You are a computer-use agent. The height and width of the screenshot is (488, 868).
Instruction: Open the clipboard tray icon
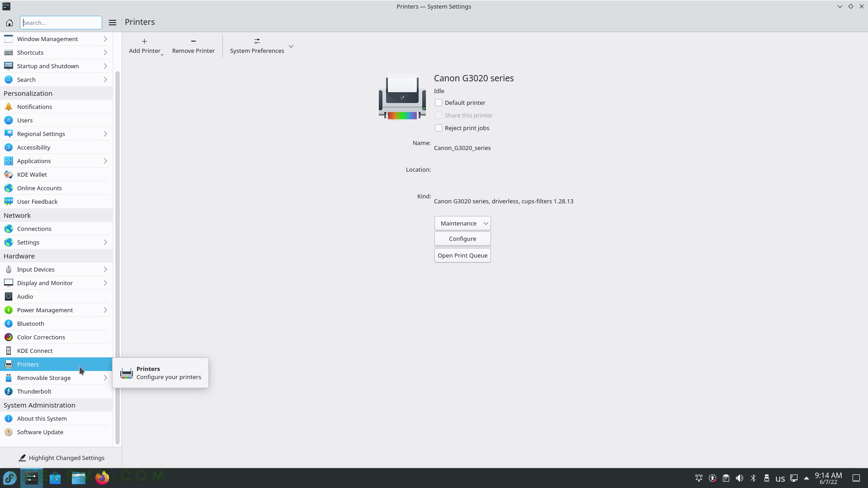point(726,478)
